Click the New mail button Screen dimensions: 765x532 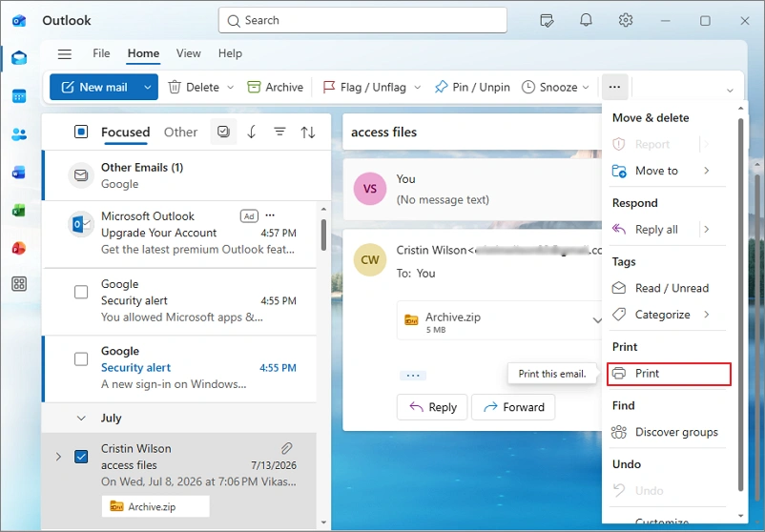tap(94, 88)
